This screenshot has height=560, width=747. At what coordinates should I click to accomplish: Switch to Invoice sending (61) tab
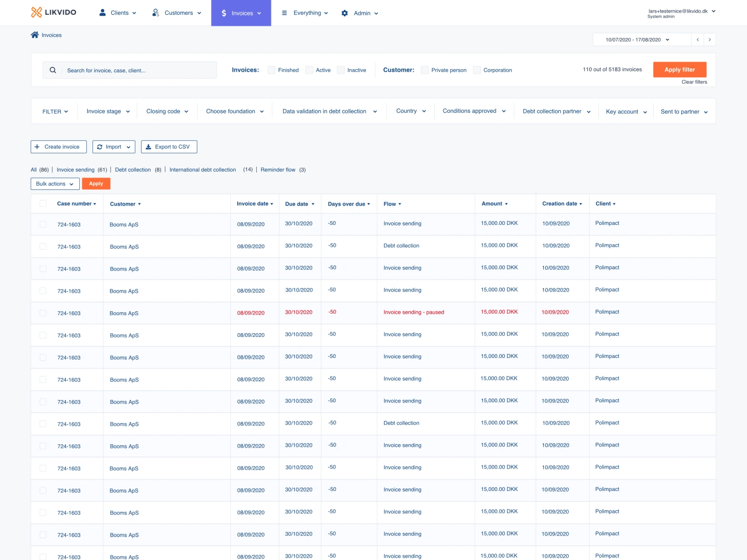coord(82,170)
